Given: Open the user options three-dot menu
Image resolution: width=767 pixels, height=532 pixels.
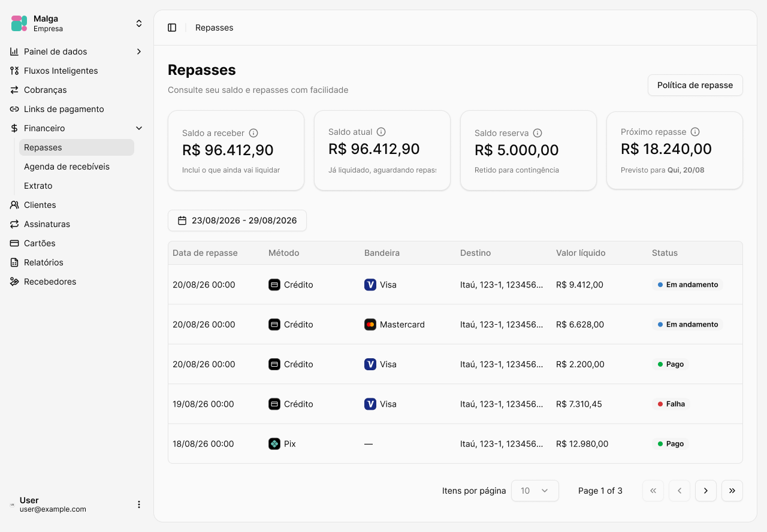Looking at the screenshot, I should point(139,504).
